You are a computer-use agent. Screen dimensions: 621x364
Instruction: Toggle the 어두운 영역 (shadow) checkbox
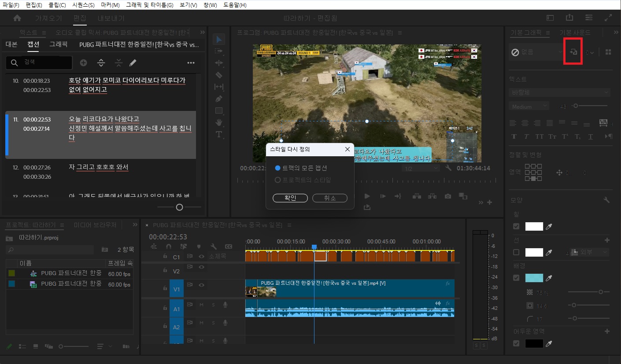click(516, 343)
